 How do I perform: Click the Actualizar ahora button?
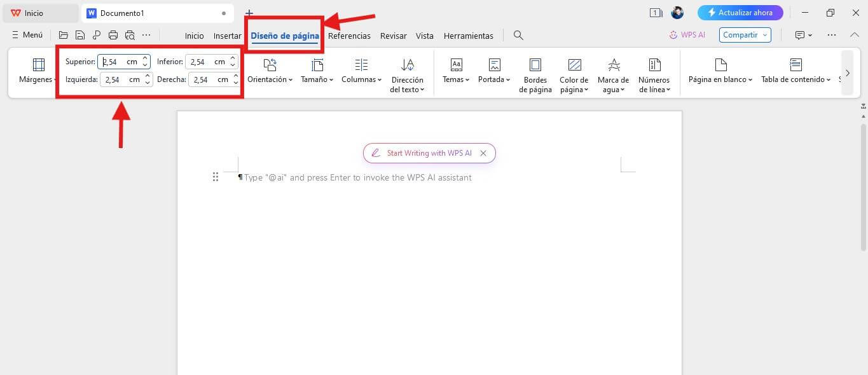point(741,12)
